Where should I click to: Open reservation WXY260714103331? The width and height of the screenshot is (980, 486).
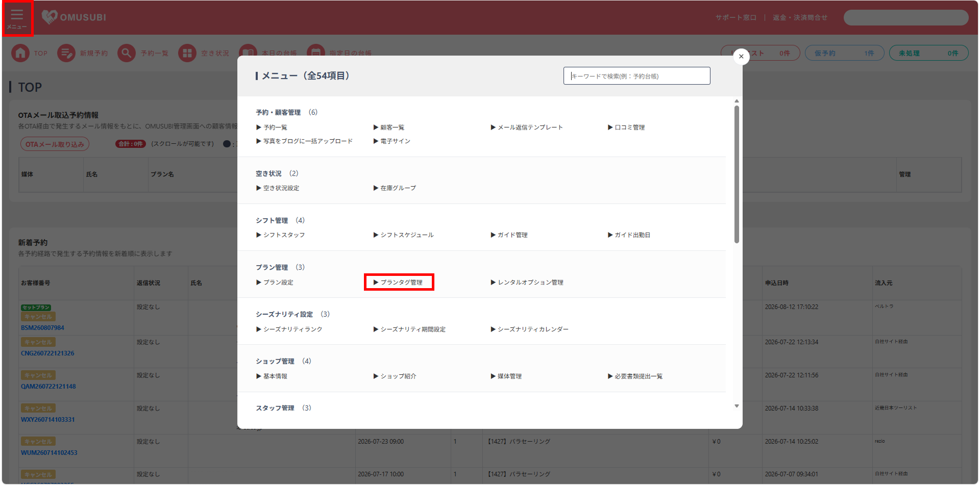click(47, 420)
